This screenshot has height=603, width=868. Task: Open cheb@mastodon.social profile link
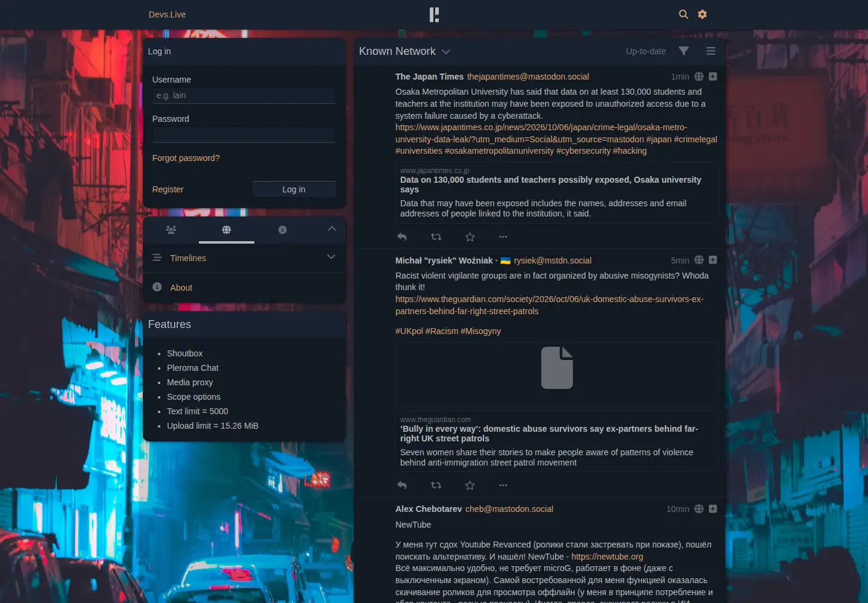click(509, 509)
